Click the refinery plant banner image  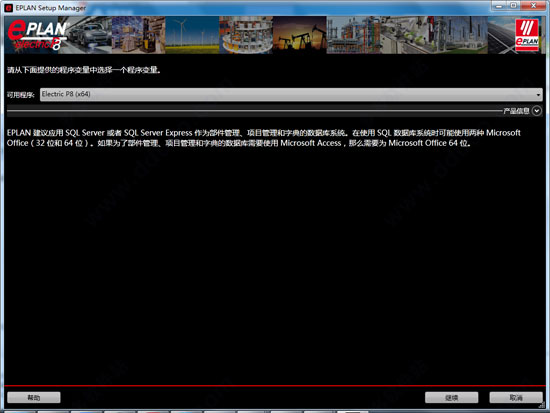pos(353,35)
